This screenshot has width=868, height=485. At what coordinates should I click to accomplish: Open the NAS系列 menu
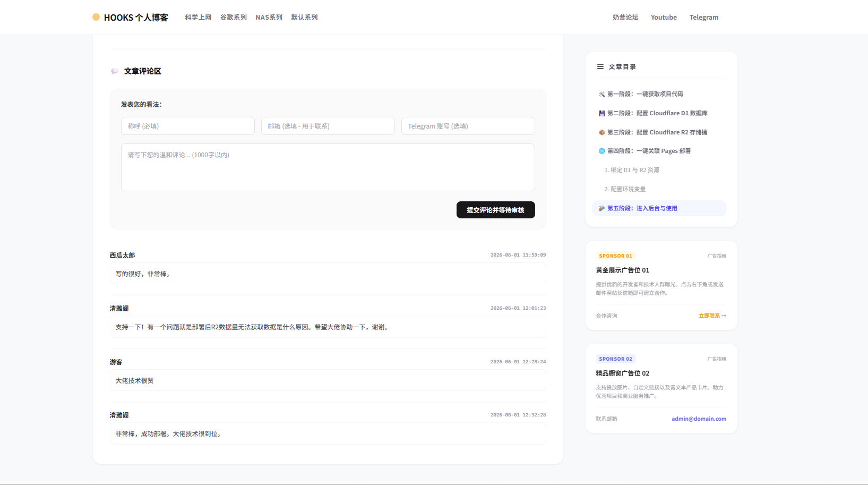point(269,18)
